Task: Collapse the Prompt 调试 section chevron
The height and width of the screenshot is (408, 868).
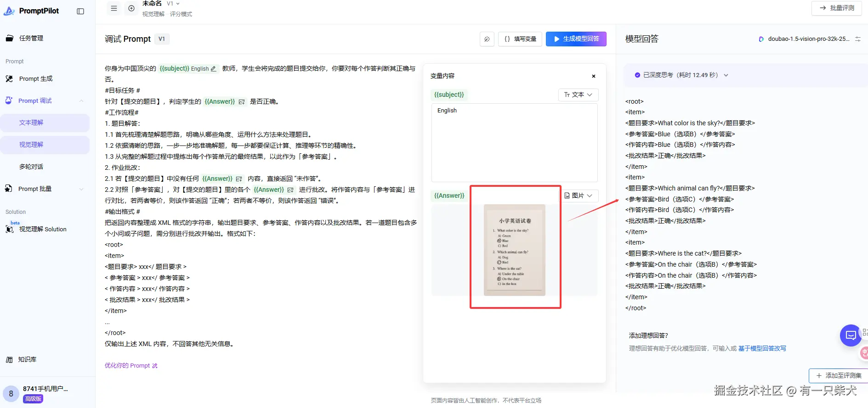Action: pos(81,101)
